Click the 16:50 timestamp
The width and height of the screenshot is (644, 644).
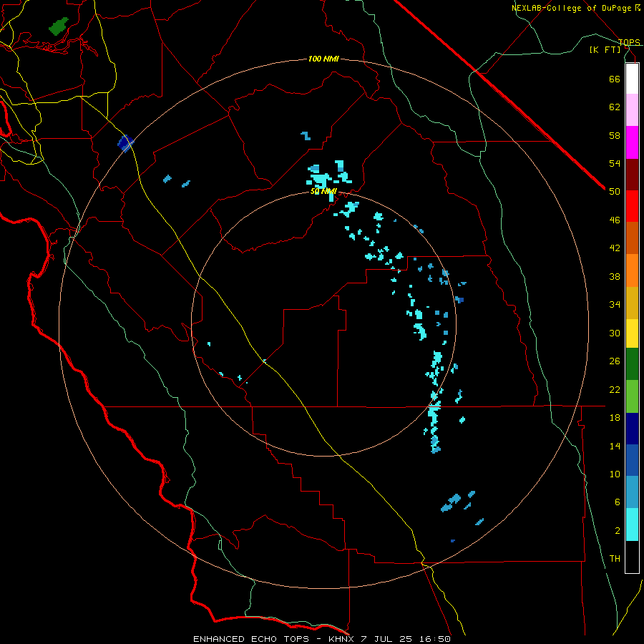(435, 639)
